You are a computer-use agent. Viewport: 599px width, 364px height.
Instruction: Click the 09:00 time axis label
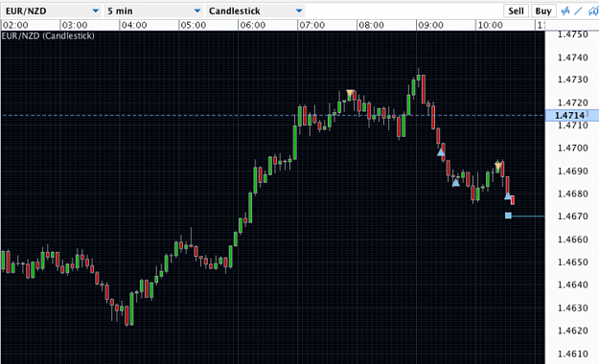point(430,25)
